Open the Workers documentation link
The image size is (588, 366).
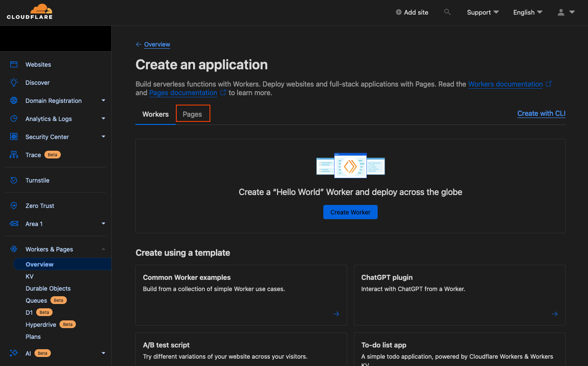point(506,84)
